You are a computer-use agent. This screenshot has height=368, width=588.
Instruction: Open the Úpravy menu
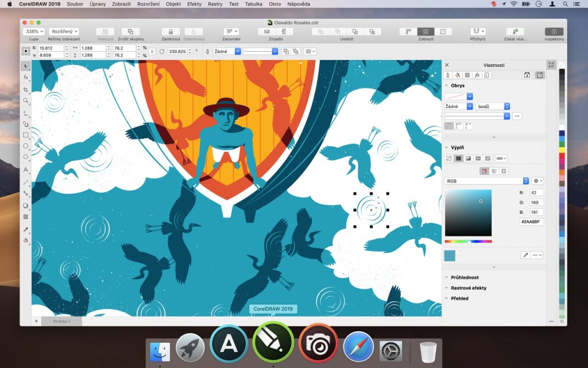click(98, 4)
